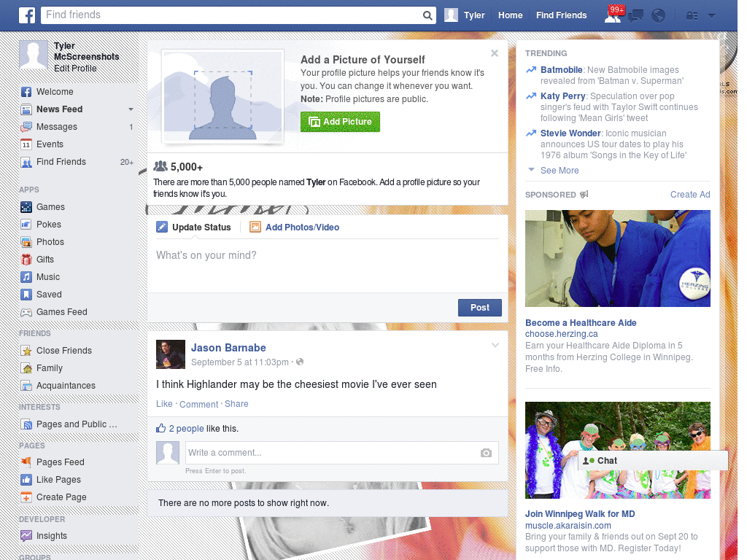Click the Pokes app icon

click(26, 225)
